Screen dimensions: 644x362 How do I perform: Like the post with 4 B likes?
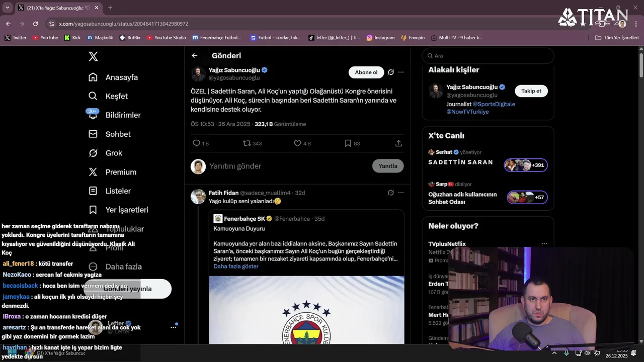[302, 143]
